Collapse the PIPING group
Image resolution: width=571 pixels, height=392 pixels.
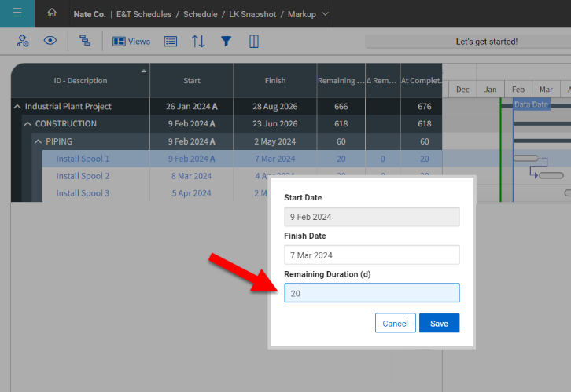click(38, 141)
